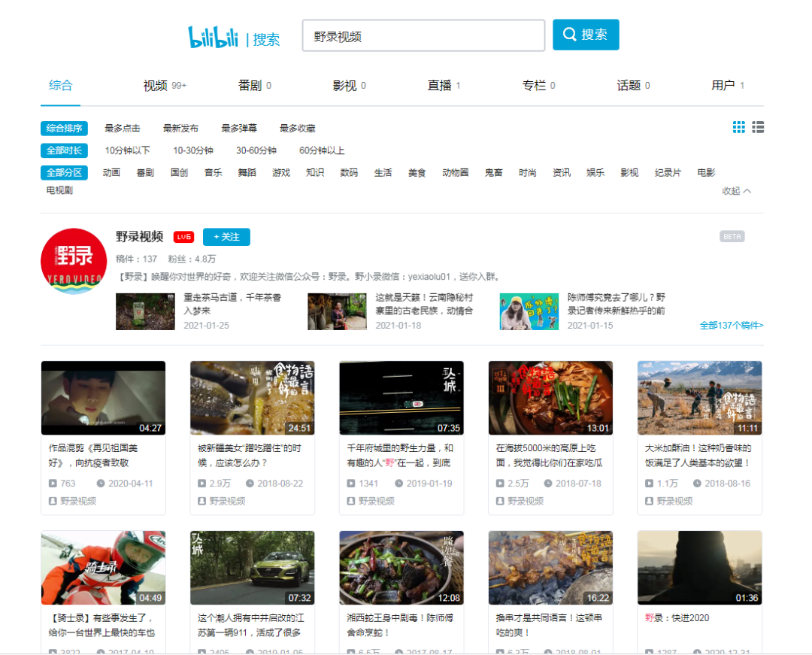
Task: View 全部137个稿件 link
Action: click(732, 325)
